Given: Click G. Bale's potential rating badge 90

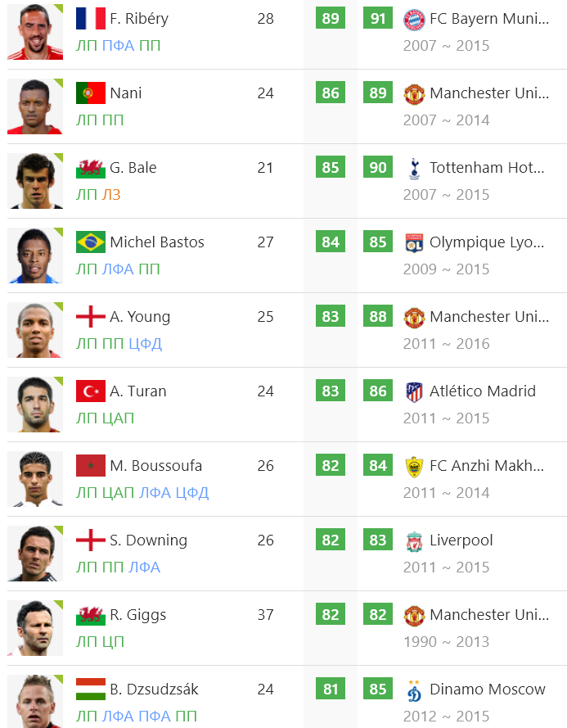Looking at the screenshot, I should (x=378, y=167).
